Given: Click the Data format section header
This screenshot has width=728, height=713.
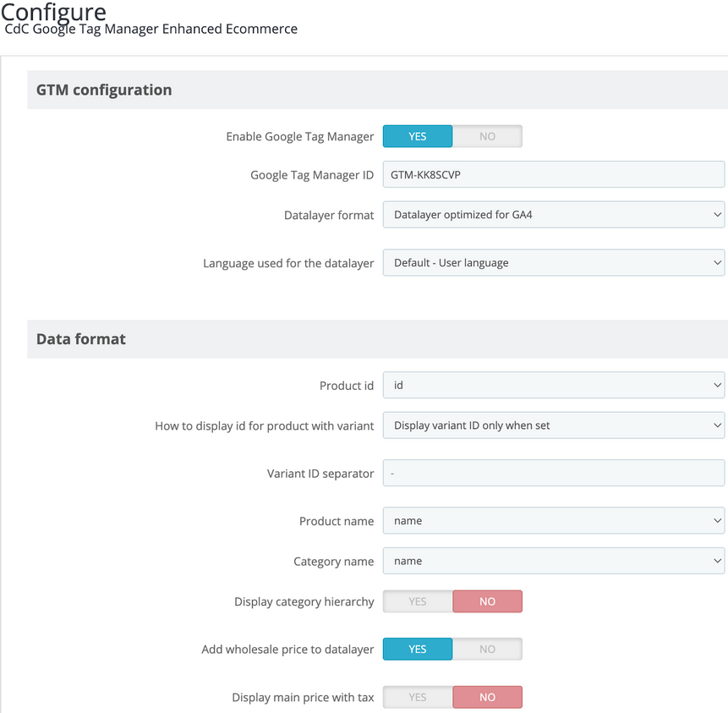Looking at the screenshot, I should tap(81, 339).
